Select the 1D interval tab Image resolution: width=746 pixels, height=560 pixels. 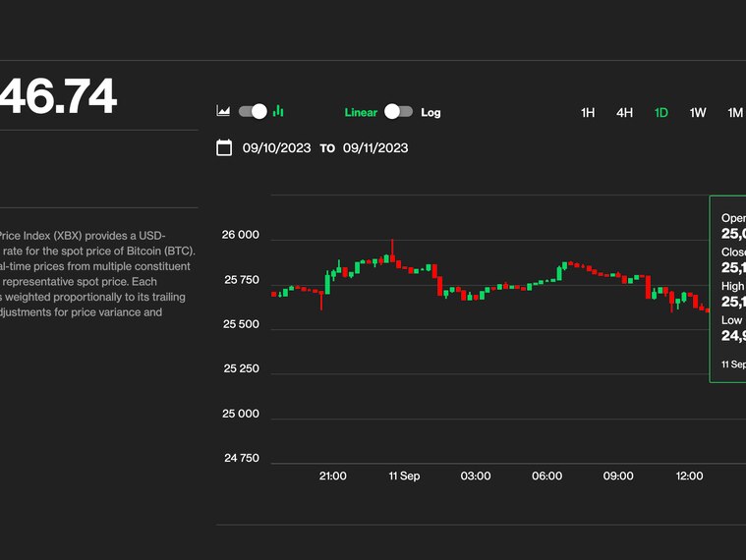[661, 113]
